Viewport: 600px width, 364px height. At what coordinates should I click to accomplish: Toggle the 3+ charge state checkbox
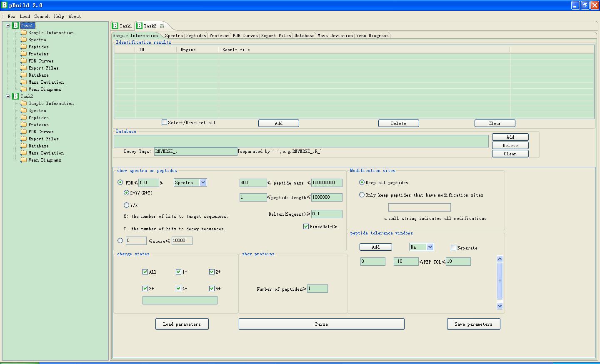click(x=145, y=288)
